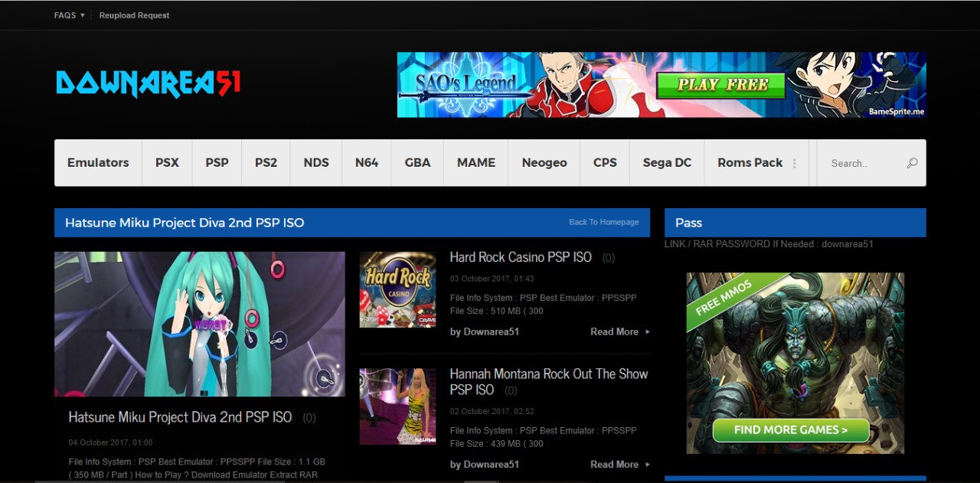Click the comment count beside Hard Rock Casino

[609, 258]
